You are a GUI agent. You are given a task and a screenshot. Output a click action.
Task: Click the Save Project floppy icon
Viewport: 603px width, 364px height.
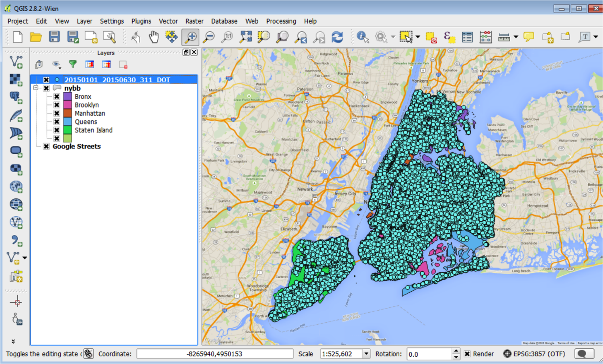(x=54, y=37)
